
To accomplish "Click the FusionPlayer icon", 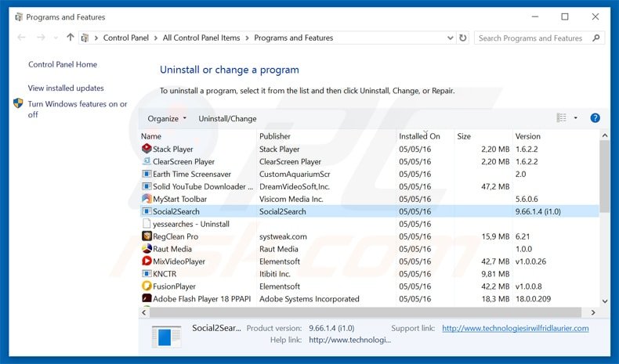I will click(147, 286).
